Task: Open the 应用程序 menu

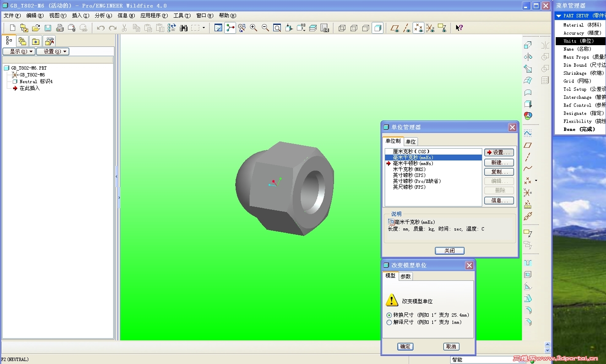Action: 154,16
